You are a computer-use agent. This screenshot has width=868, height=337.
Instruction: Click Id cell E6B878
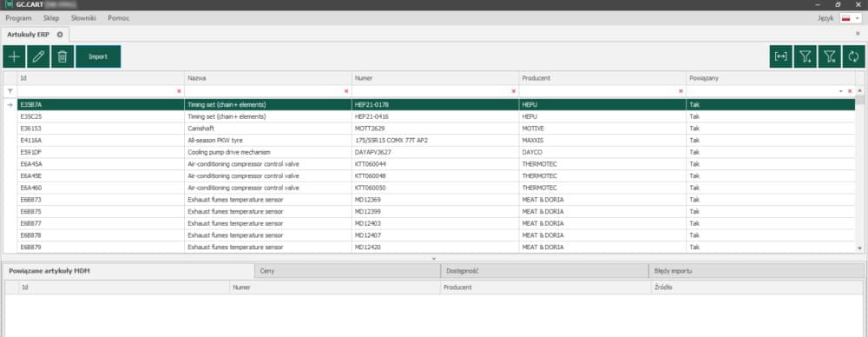101,235
